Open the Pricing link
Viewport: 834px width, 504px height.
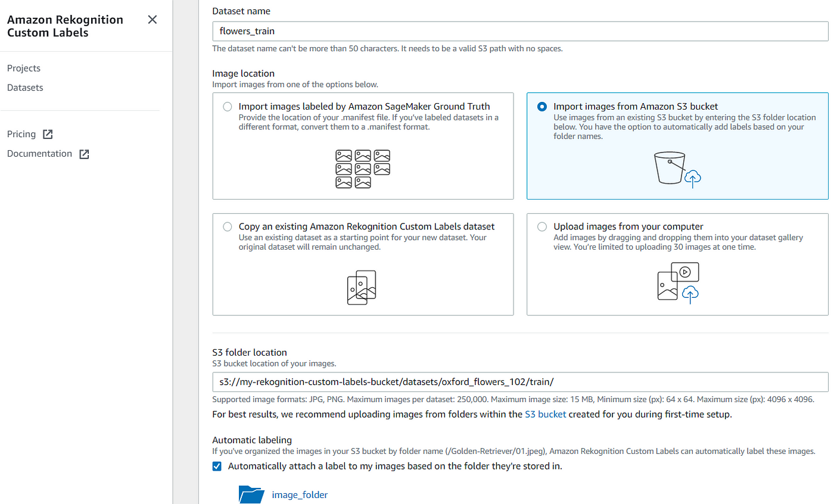click(21, 134)
